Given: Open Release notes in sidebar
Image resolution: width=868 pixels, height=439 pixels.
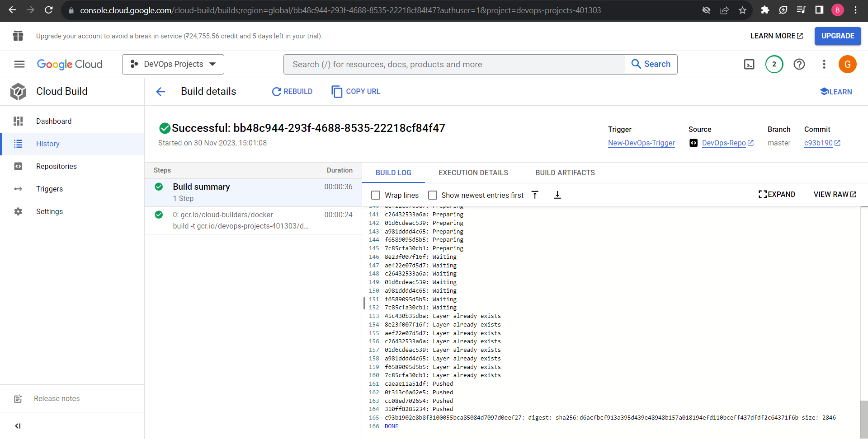Looking at the screenshot, I should [x=72, y=398].
